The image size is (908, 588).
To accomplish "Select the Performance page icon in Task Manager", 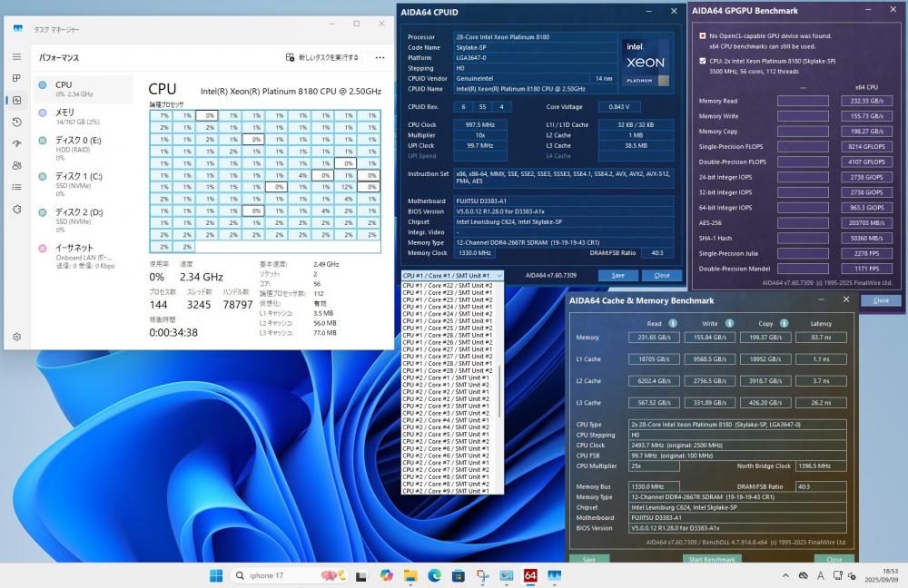I will point(16,100).
